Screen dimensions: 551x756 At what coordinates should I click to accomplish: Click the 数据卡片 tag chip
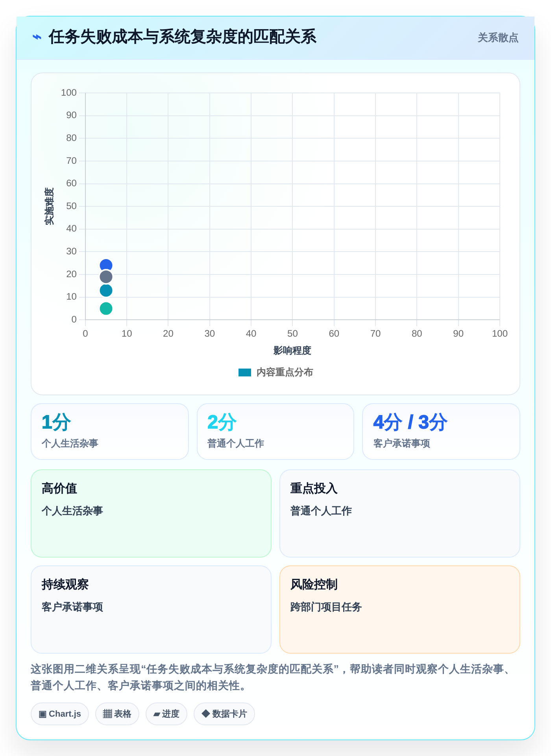click(224, 714)
